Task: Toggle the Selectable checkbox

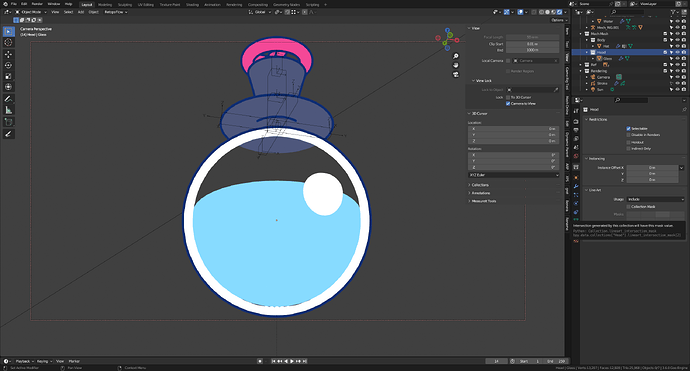Action: point(628,129)
